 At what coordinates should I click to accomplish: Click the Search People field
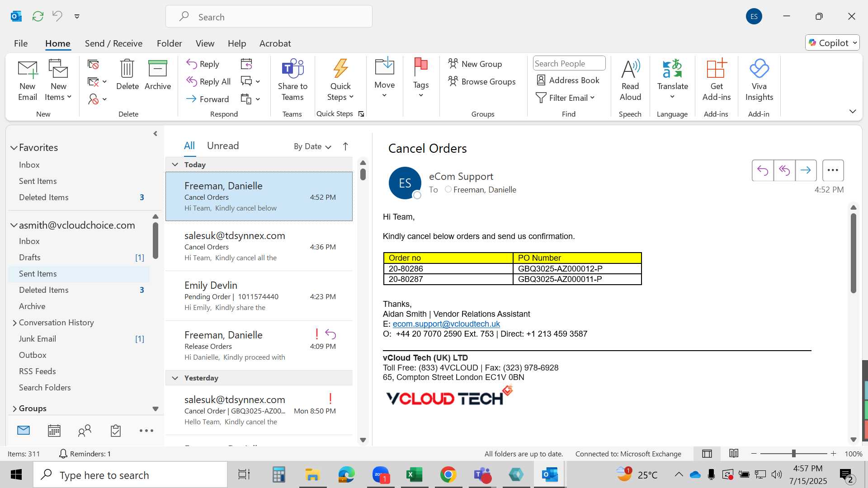[x=569, y=63]
